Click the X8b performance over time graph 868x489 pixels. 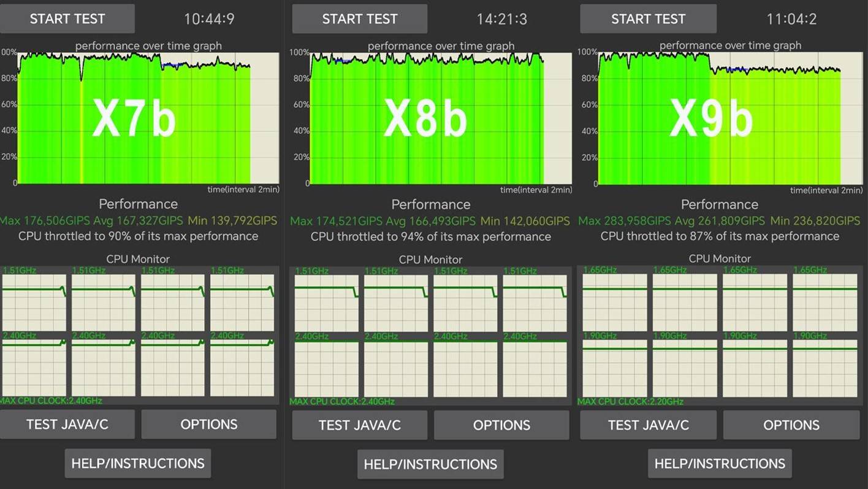[x=440, y=118]
